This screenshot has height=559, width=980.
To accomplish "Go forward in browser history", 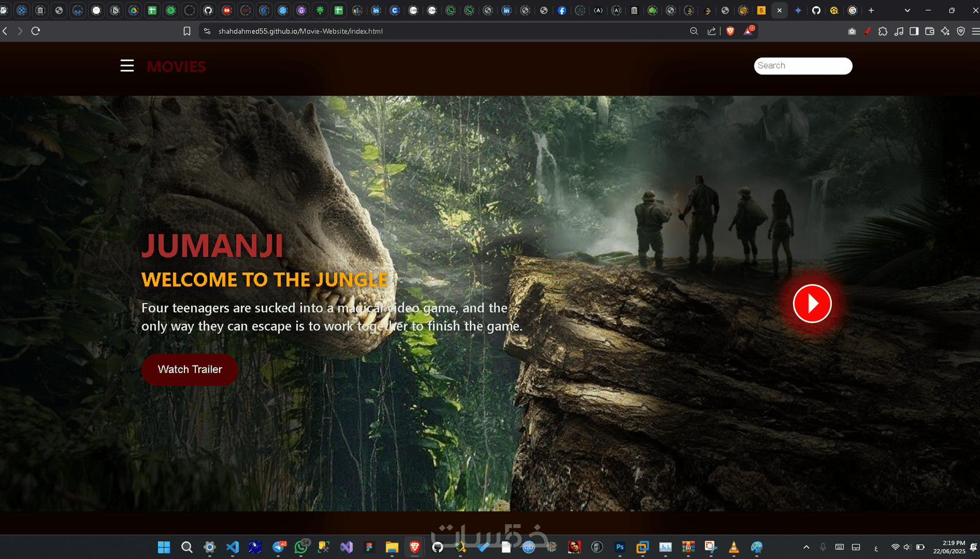I will tap(20, 31).
